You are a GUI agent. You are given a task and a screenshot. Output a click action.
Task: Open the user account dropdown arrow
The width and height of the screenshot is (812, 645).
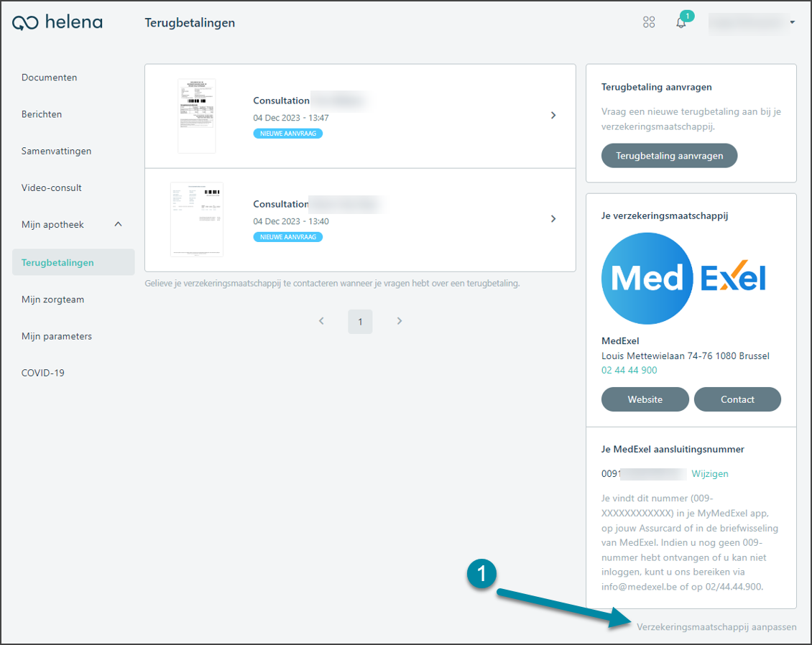coord(793,22)
